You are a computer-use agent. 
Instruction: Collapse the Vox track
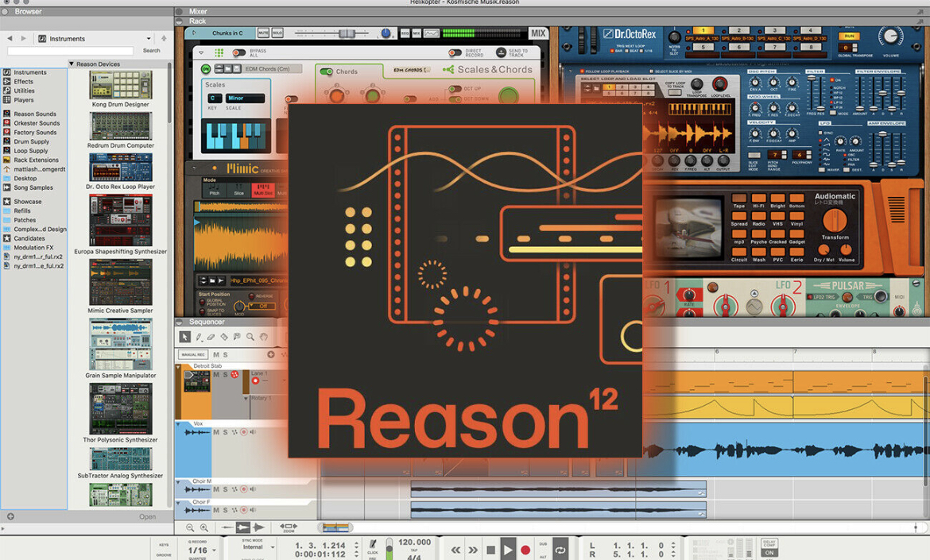pos(177,424)
